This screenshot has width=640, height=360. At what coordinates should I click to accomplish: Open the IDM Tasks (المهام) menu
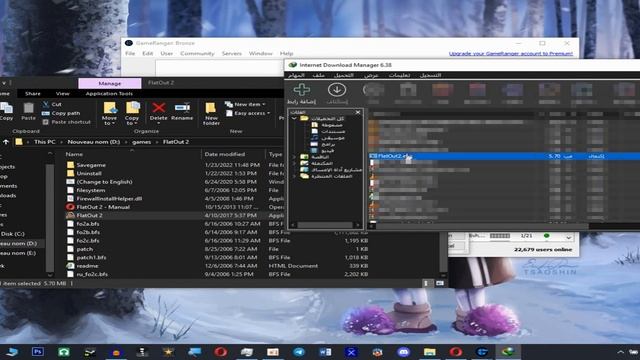tap(296, 75)
